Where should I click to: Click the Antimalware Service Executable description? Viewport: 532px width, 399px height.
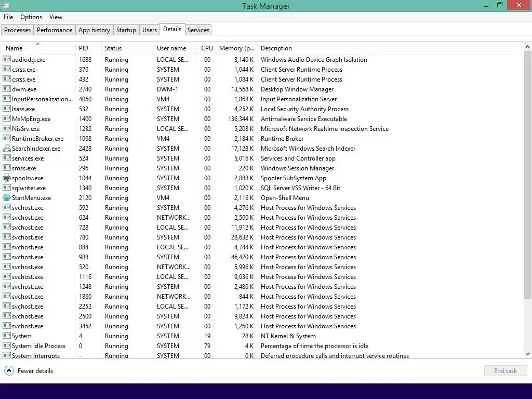[x=304, y=119]
